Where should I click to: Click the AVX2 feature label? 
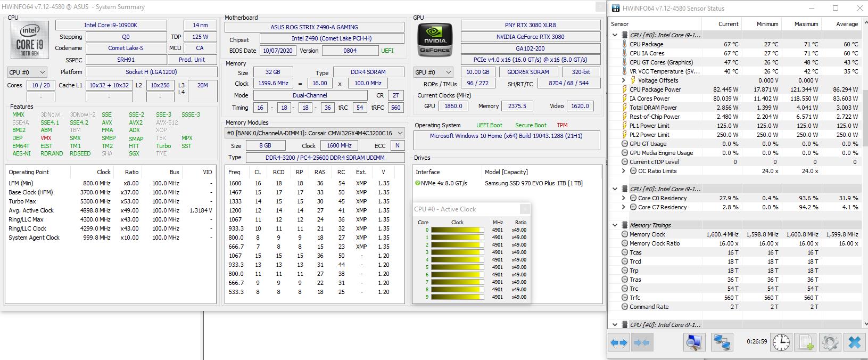[136, 122]
